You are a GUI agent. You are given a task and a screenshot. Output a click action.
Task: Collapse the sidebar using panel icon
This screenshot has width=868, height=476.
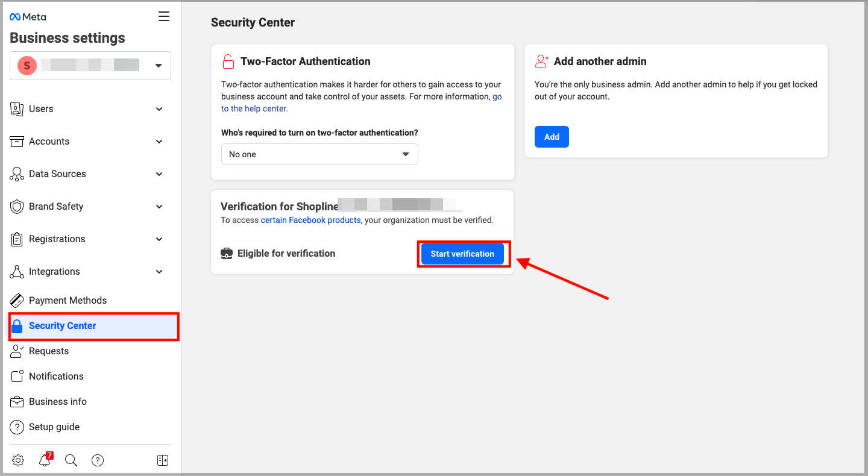[x=163, y=460]
